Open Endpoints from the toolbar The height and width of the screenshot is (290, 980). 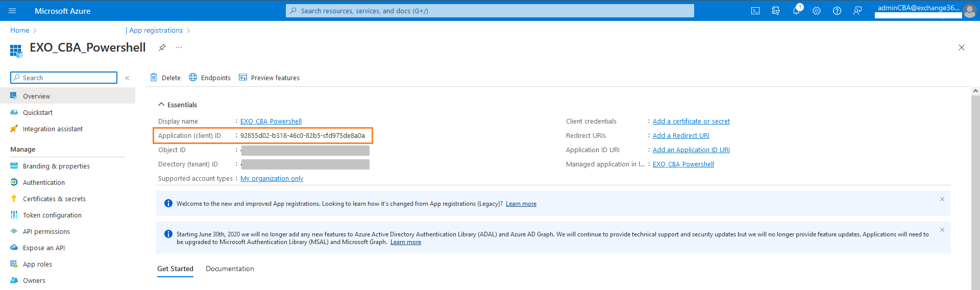click(x=210, y=78)
